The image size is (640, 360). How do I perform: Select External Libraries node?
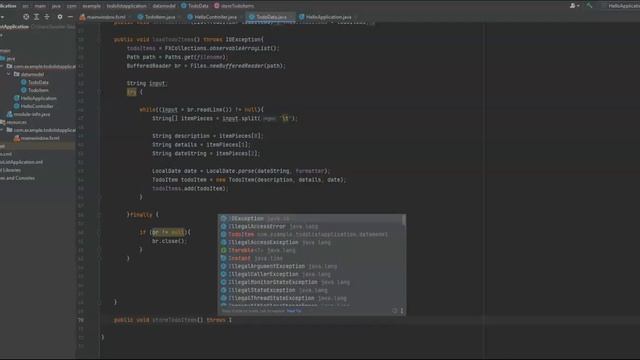(11, 170)
